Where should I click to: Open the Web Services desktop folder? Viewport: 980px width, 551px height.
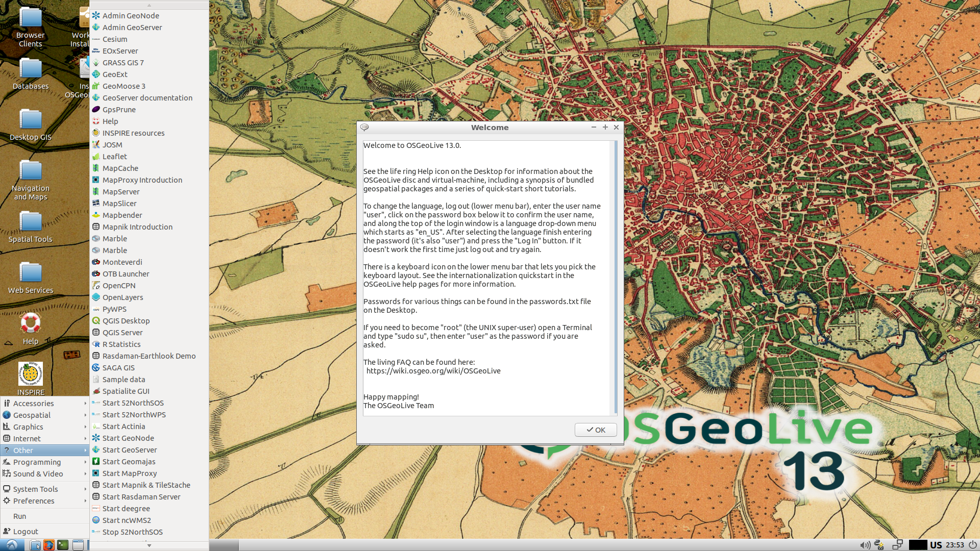31,278
